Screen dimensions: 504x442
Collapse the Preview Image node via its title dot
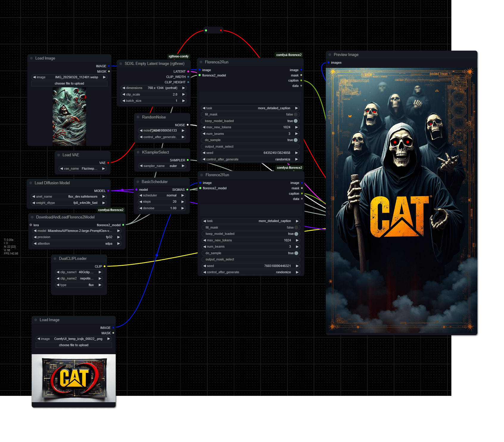click(x=330, y=55)
